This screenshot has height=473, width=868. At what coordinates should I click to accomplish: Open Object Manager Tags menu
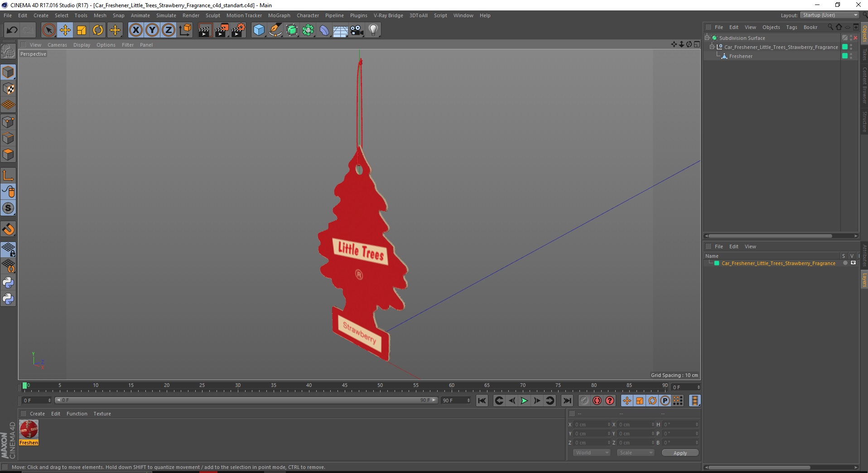[x=791, y=27]
